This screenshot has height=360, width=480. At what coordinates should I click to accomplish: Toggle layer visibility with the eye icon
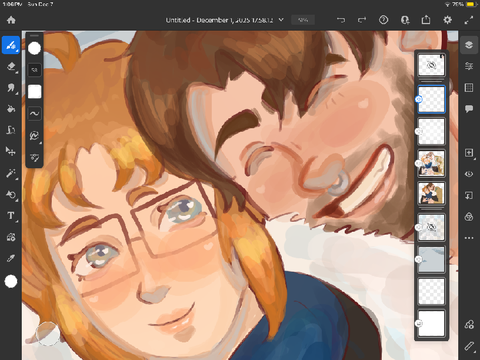click(x=469, y=174)
